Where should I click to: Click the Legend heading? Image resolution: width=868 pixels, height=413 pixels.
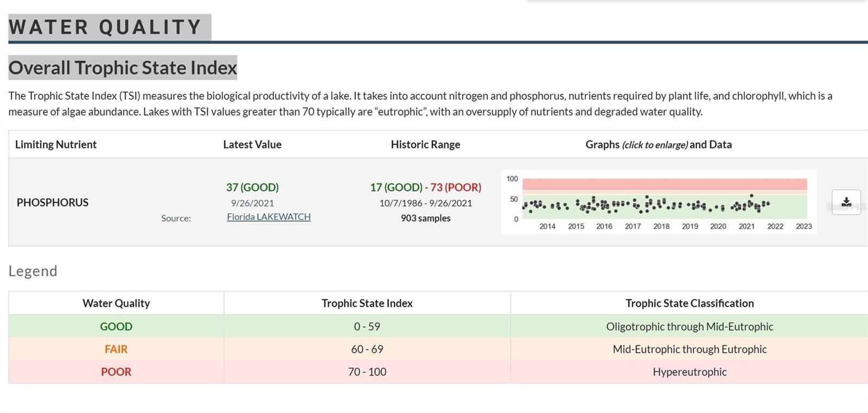[33, 271]
